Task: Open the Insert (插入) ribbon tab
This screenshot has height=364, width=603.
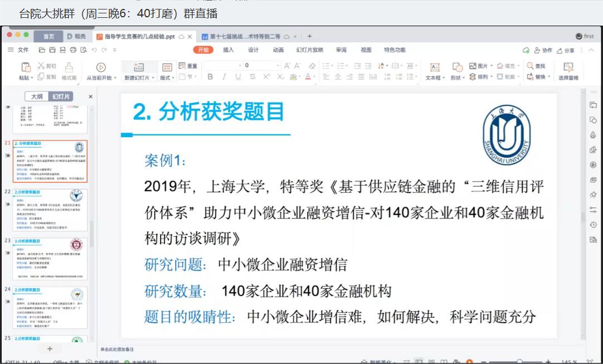Action: click(228, 50)
